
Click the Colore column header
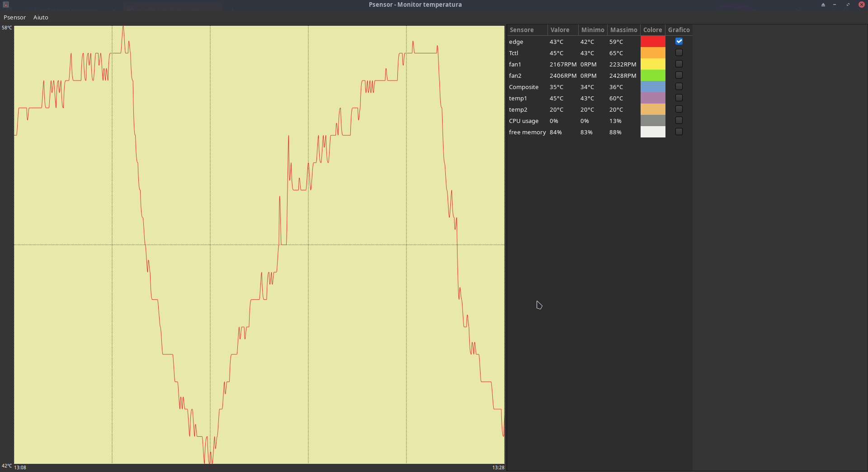point(652,30)
